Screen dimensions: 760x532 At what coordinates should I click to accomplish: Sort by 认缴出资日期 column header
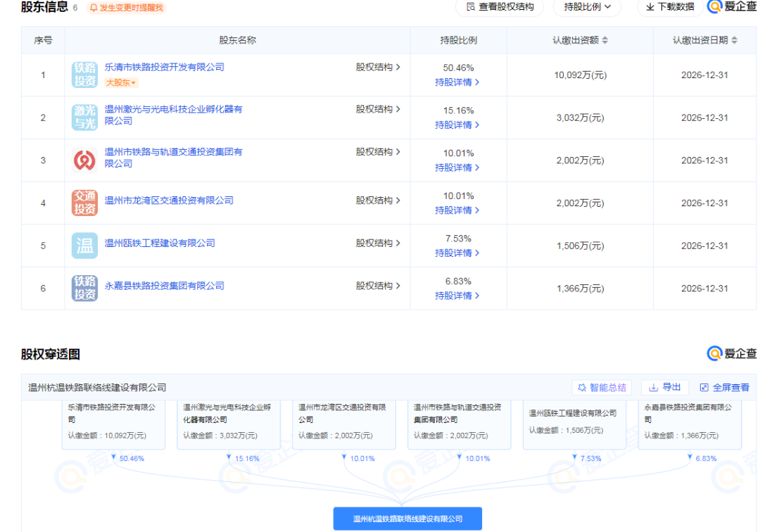point(705,40)
